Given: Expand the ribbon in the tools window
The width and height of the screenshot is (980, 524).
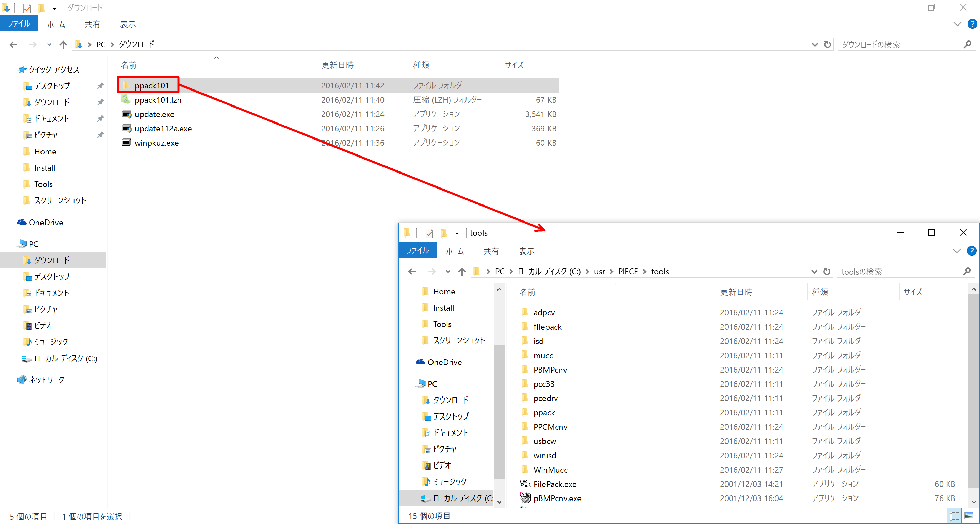Looking at the screenshot, I should (x=957, y=251).
